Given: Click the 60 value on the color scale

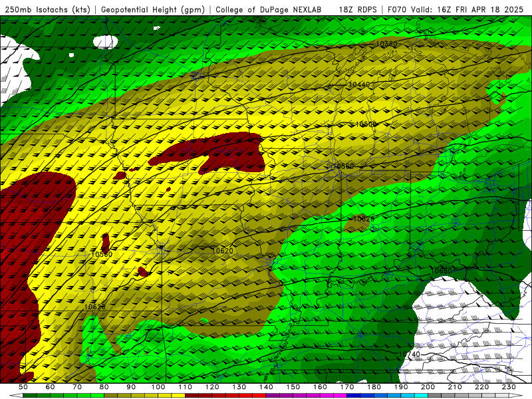Looking at the screenshot, I should 50,387.
